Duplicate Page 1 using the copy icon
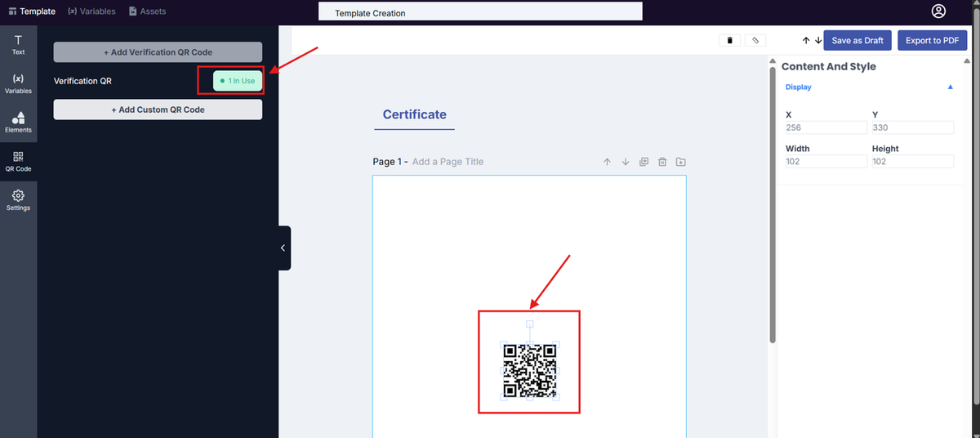This screenshot has width=980, height=438. 644,162
